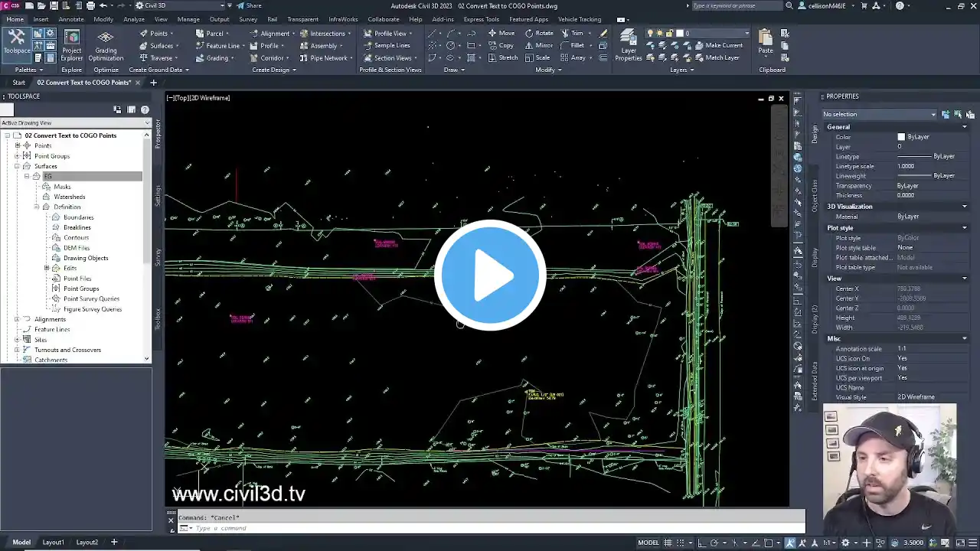Click the command line input field
This screenshot has height=551, width=980.
click(490, 528)
